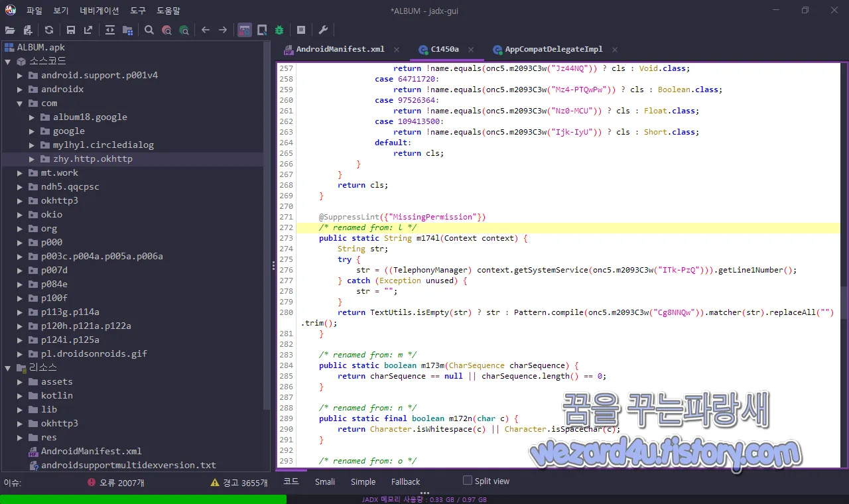Click line number 276 in gutter
The image size is (849, 504).
click(286, 270)
